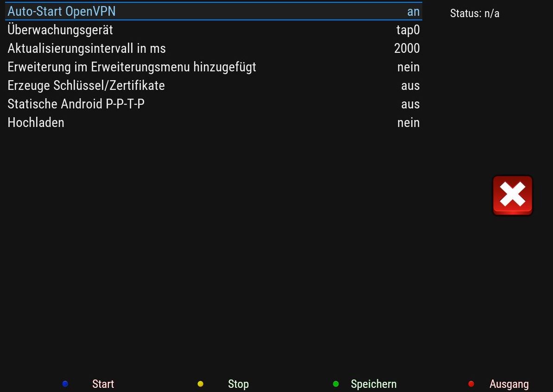Screen dimensions: 553x392
Task: Click the Ausgang button label
Action: coord(509,384)
